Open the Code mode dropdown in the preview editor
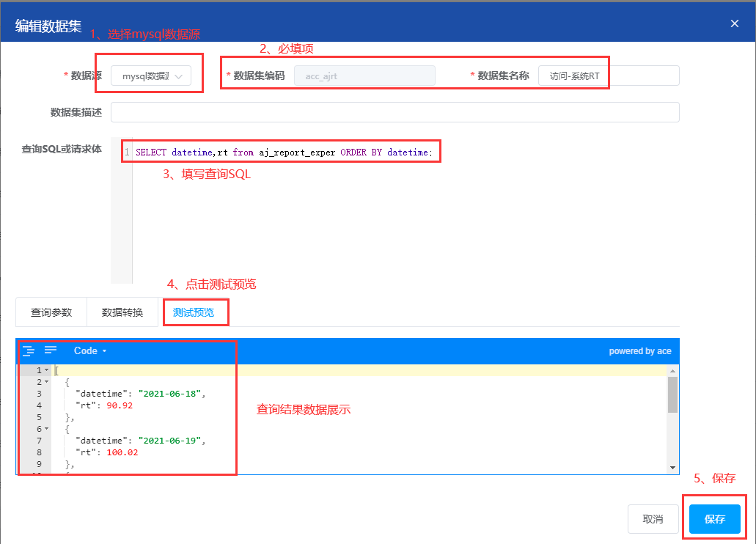756x544 pixels. pyautogui.click(x=88, y=350)
